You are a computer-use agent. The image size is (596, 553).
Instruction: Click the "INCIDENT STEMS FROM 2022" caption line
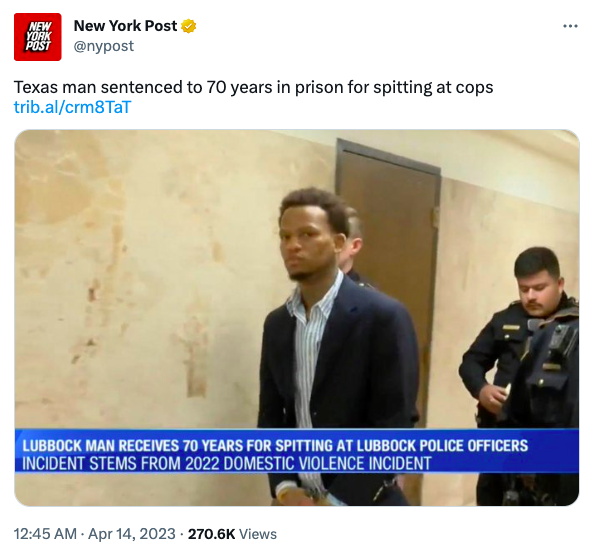pos(227,464)
